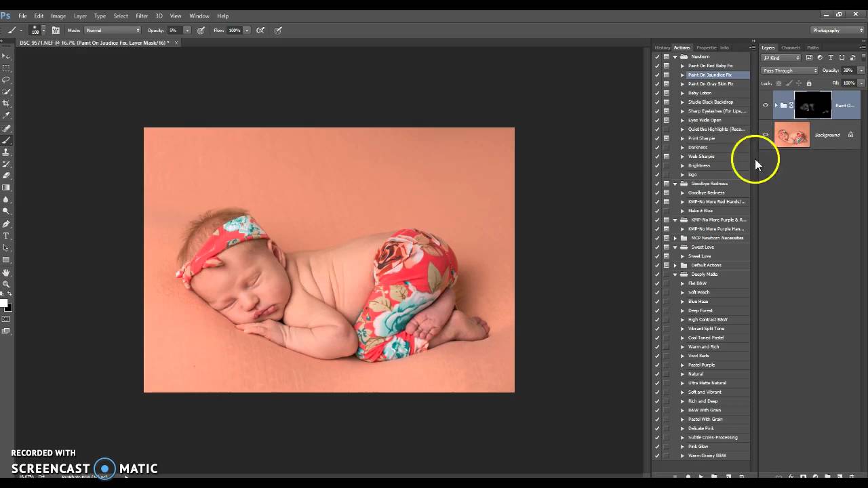
Task: Expand the MCP Newborn Necessities set
Action: [x=675, y=238]
